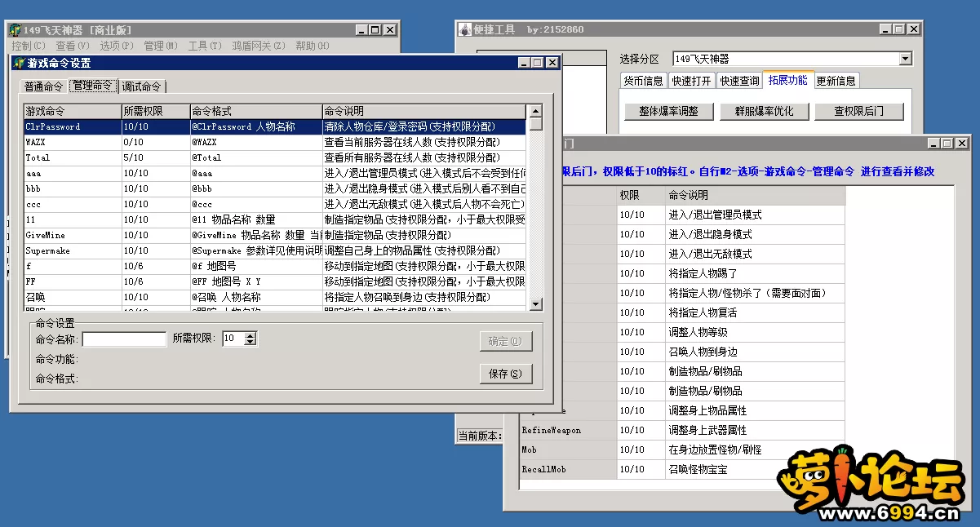Open the 选择分区 dropdown arrow
Viewport: 980px width, 527px height.
[904, 59]
